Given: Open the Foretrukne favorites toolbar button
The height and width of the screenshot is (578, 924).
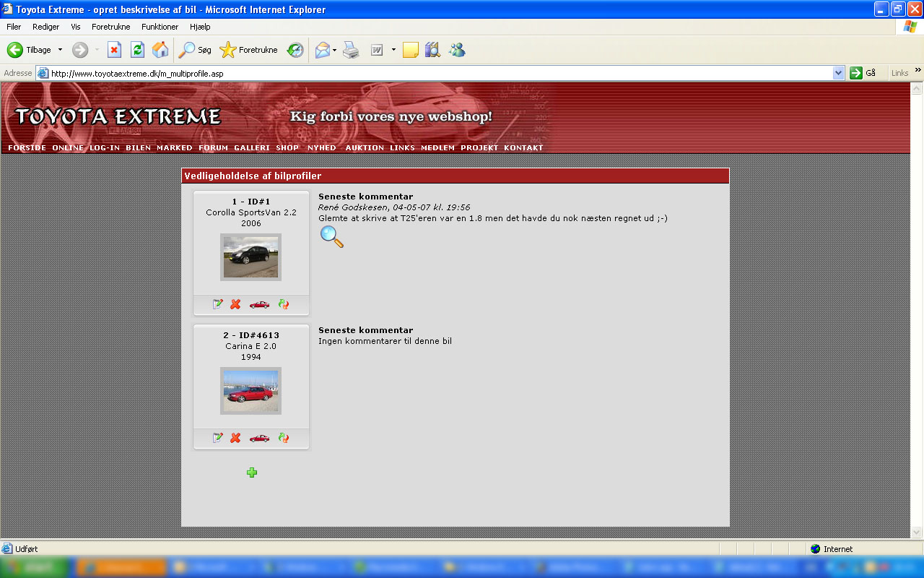Looking at the screenshot, I should [249, 50].
